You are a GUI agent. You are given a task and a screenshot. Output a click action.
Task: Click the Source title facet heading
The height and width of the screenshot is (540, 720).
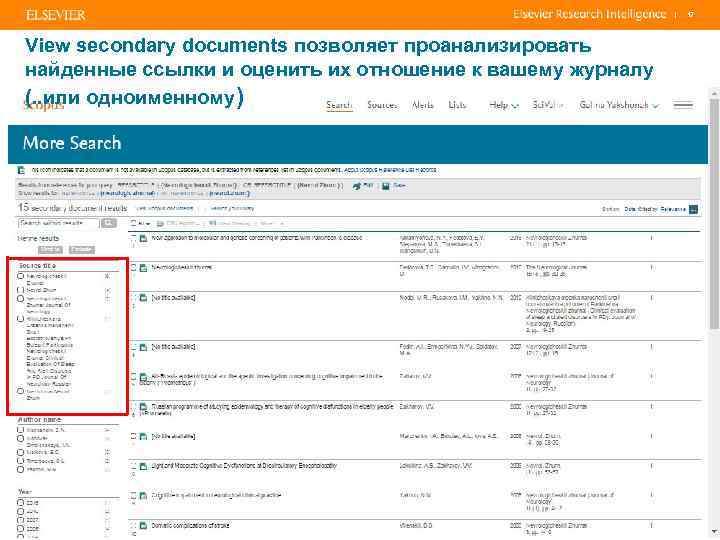(x=37, y=265)
